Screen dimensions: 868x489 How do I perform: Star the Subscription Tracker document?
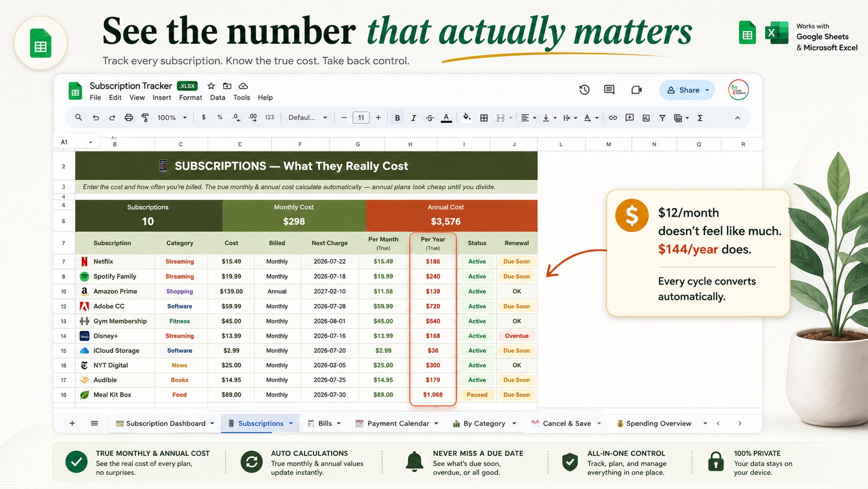tap(211, 86)
